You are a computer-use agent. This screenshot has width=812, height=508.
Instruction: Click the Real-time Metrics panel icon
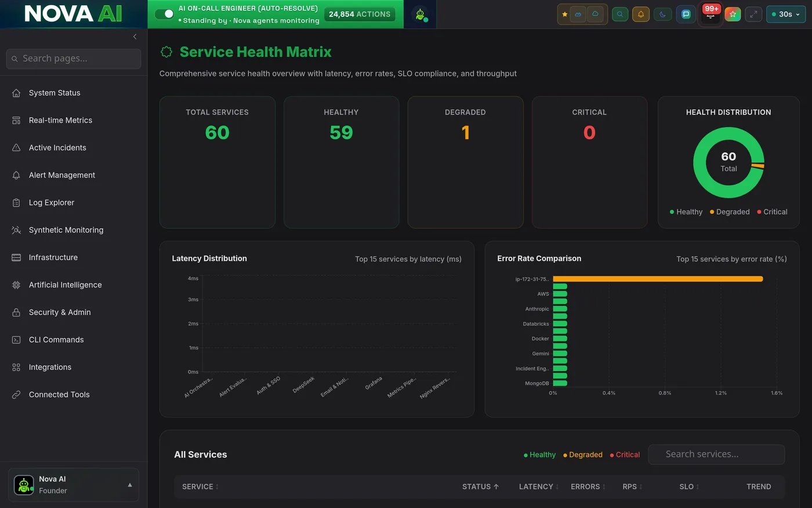16,120
